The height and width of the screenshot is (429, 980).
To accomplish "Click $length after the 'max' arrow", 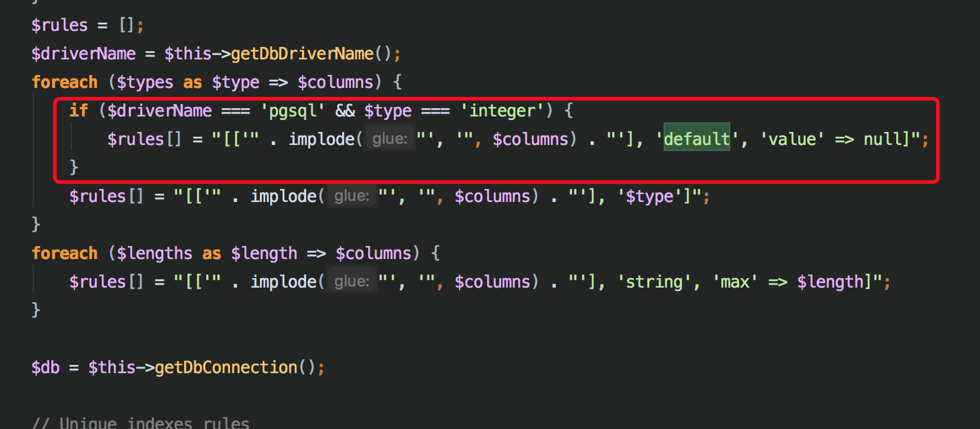I will coord(830,282).
